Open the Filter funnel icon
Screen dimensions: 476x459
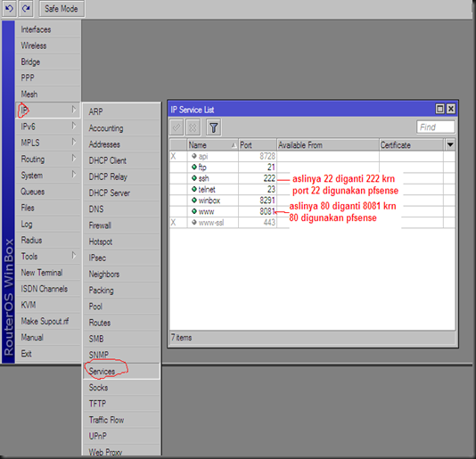tap(214, 127)
